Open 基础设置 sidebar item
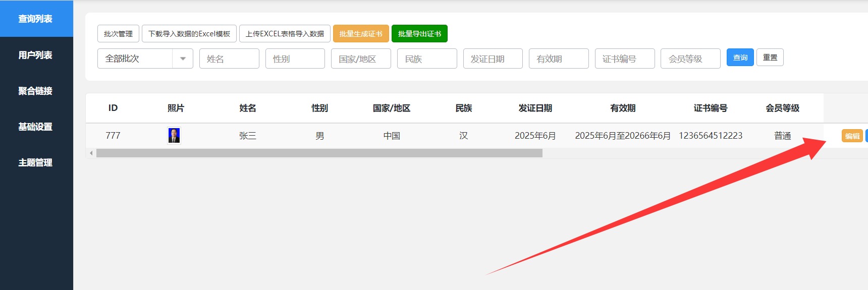 point(36,127)
